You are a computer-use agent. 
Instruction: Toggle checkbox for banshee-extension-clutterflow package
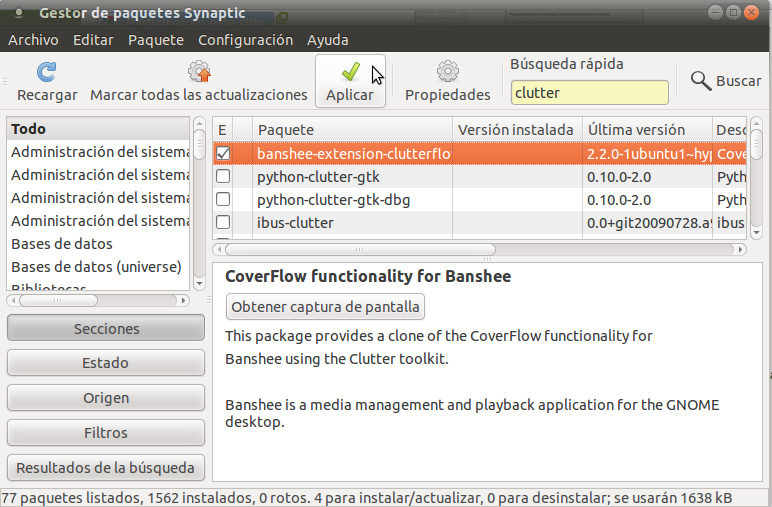tap(223, 154)
